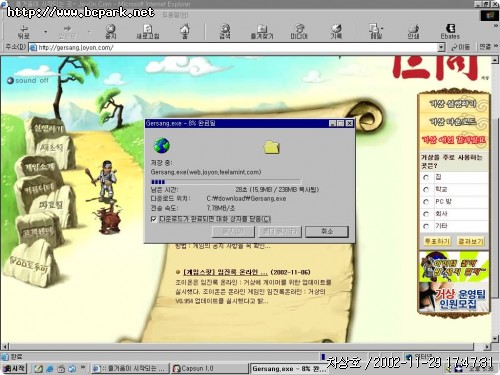The height and width of the screenshot is (375, 500).
Task: Click the horizontal scrollbar track
Action: (x=247, y=347)
